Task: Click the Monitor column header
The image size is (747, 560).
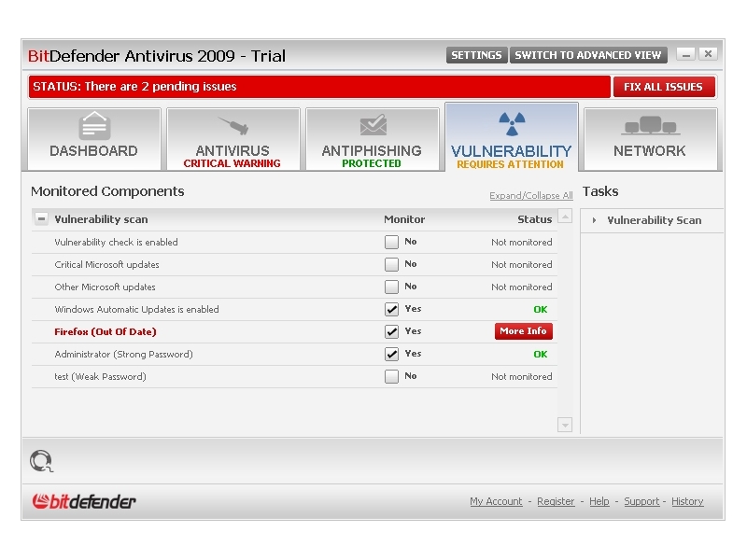Action: pyautogui.click(x=404, y=219)
